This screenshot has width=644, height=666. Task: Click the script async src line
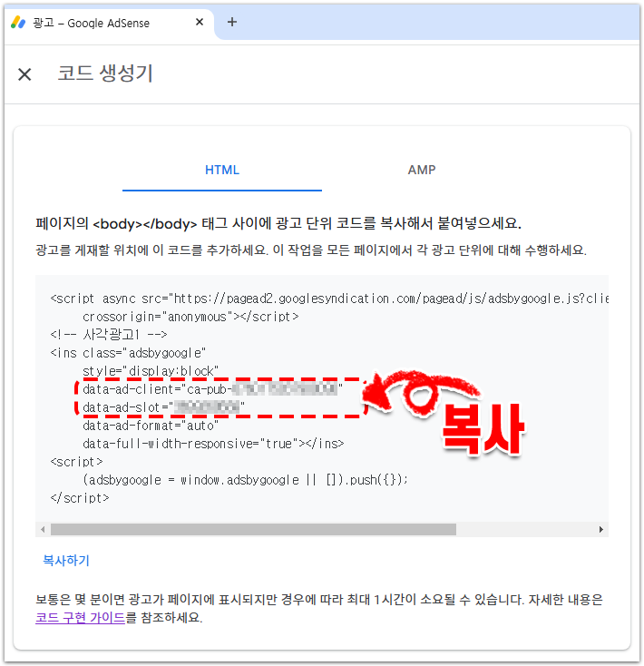click(329, 299)
